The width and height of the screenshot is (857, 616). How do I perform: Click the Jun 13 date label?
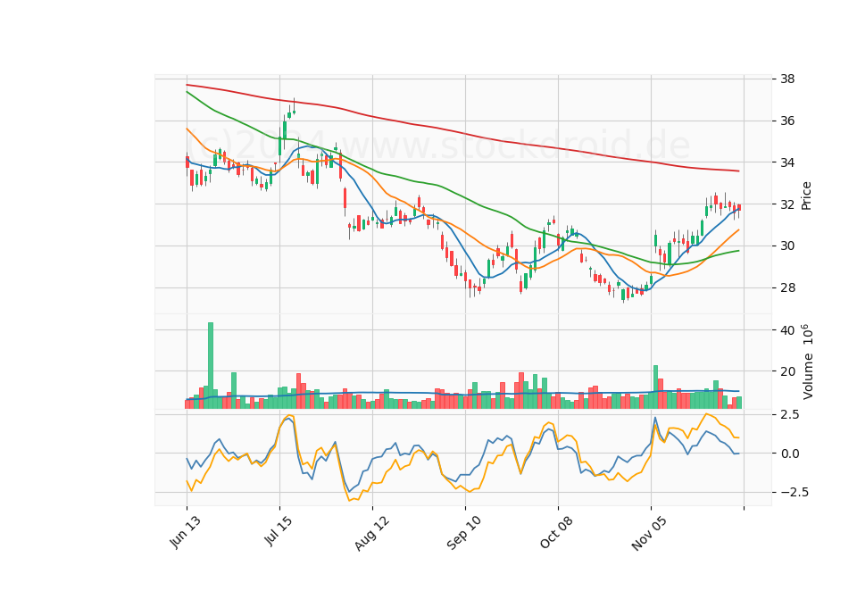(186, 532)
